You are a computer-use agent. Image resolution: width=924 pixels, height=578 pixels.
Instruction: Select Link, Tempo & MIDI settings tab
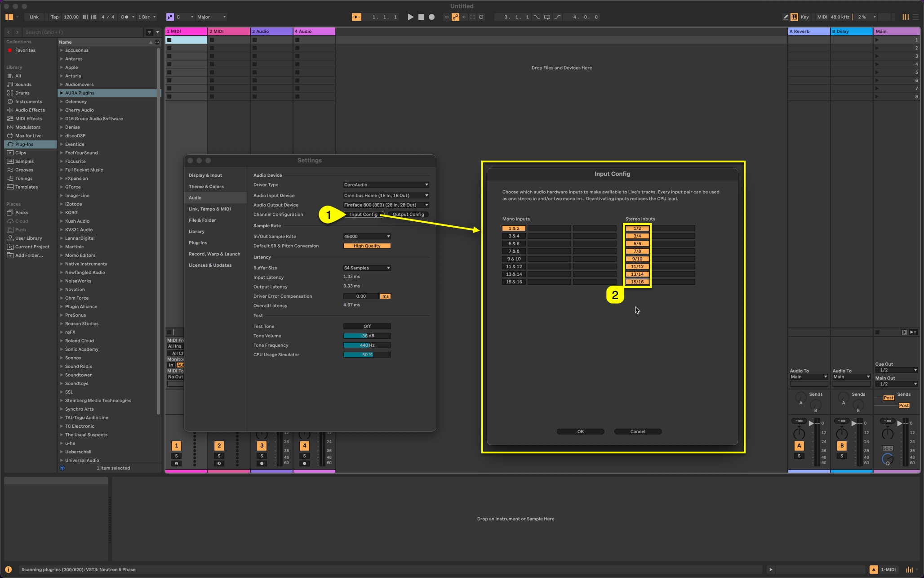(x=209, y=209)
